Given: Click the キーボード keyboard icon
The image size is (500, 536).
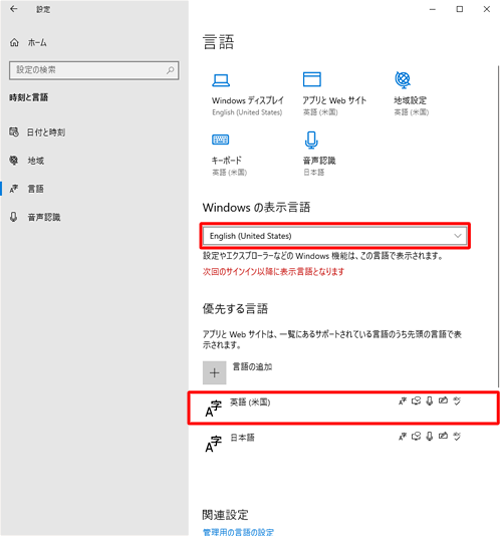Looking at the screenshot, I should tap(220, 139).
